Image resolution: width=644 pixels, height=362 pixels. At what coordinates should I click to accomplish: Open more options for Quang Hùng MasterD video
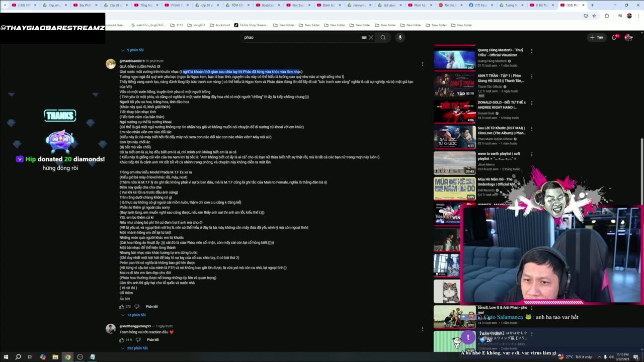pyautogui.click(x=531, y=51)
